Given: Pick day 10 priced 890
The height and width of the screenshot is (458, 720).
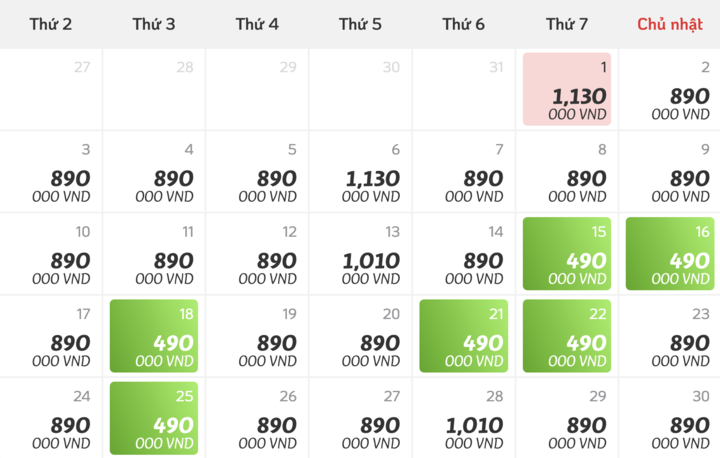Looking at the screenshot, I should pos(51,254).
